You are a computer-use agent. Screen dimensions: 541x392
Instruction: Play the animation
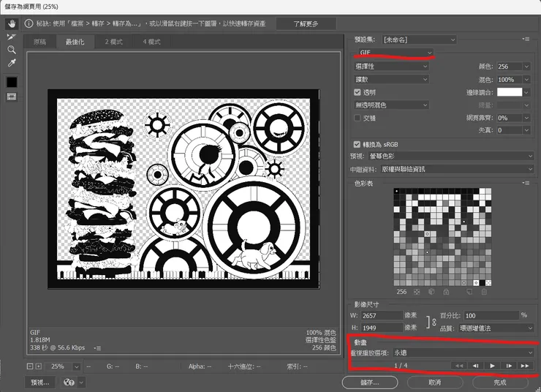click(x=492, y=366)
